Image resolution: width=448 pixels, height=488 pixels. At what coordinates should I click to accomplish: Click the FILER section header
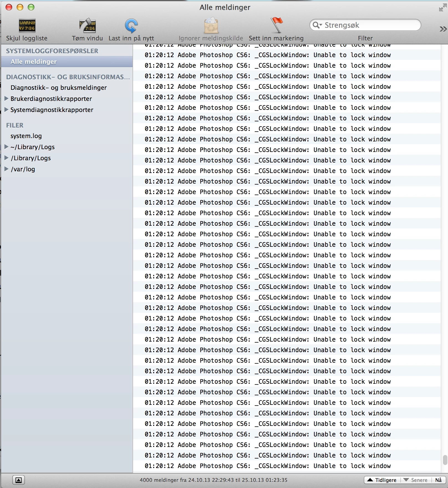(x=15, y=125)
